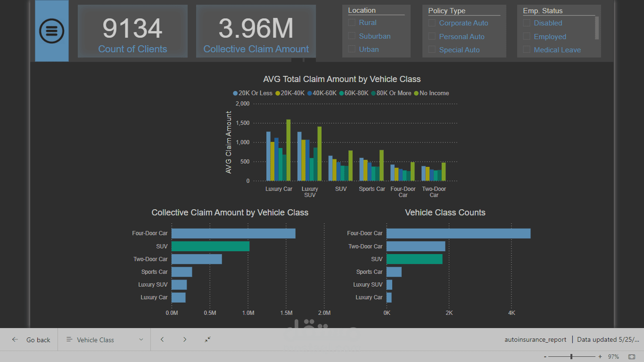Go to previous page arrow

point(162,339)
